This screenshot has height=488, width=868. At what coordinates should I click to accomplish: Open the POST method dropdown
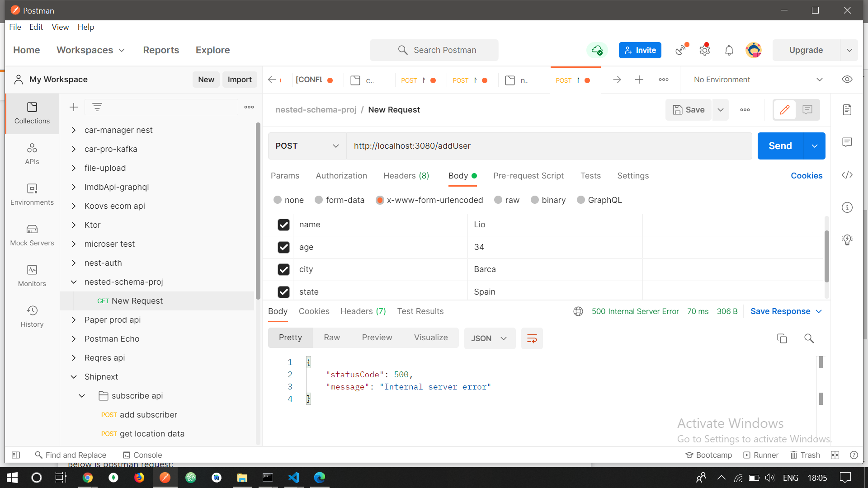[x=307, y=146]
